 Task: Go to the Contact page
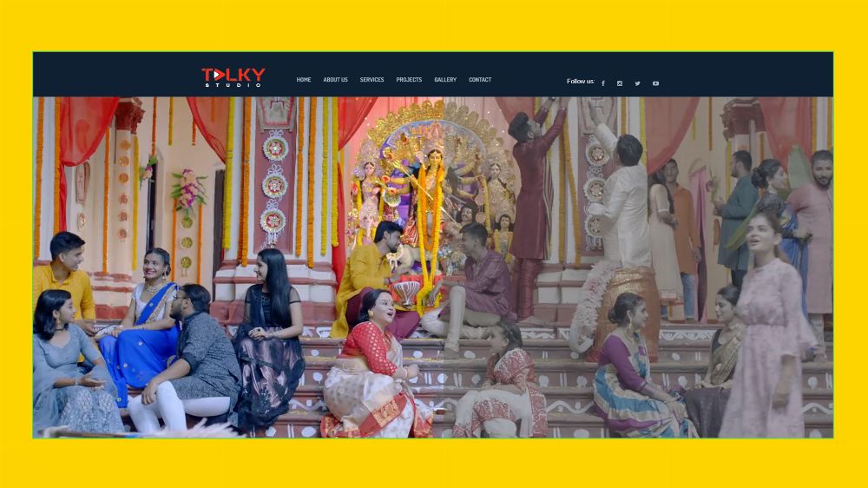(480, 80)
